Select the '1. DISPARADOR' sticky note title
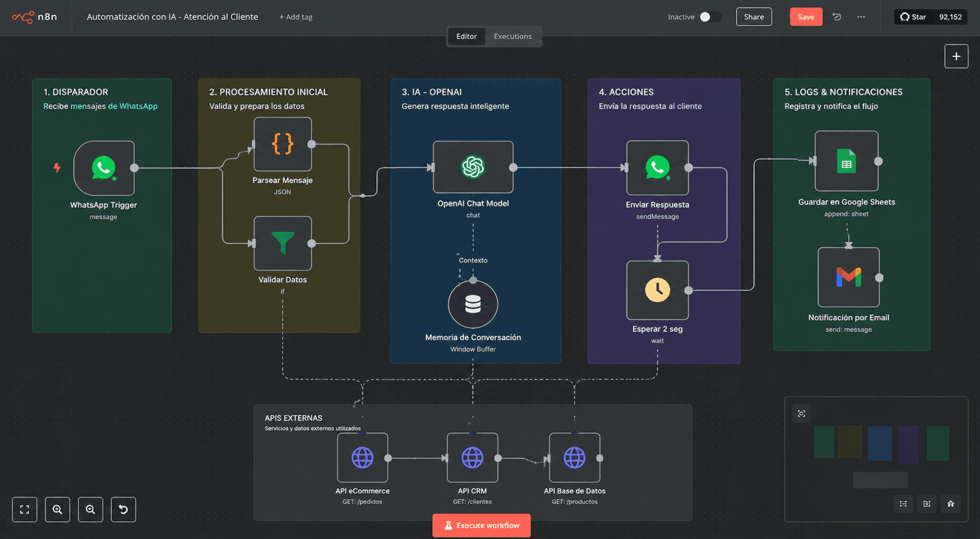 (x=76, y=92)
